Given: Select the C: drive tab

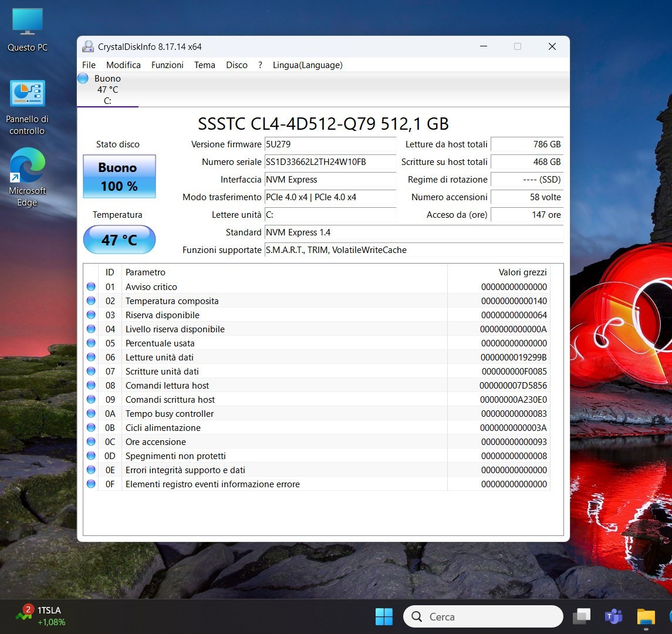Looking at the screenshot, I should click(107, 89).
